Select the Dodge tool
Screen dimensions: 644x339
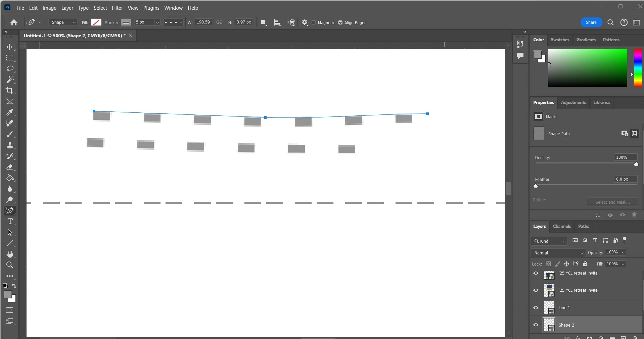(x=10, y=200)
